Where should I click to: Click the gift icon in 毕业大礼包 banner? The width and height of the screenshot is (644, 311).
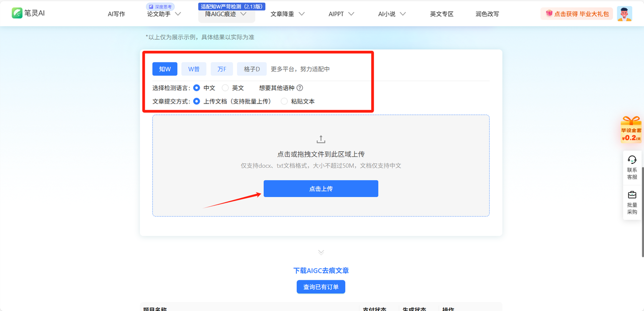pyautogui.click(x=548, y=14)
